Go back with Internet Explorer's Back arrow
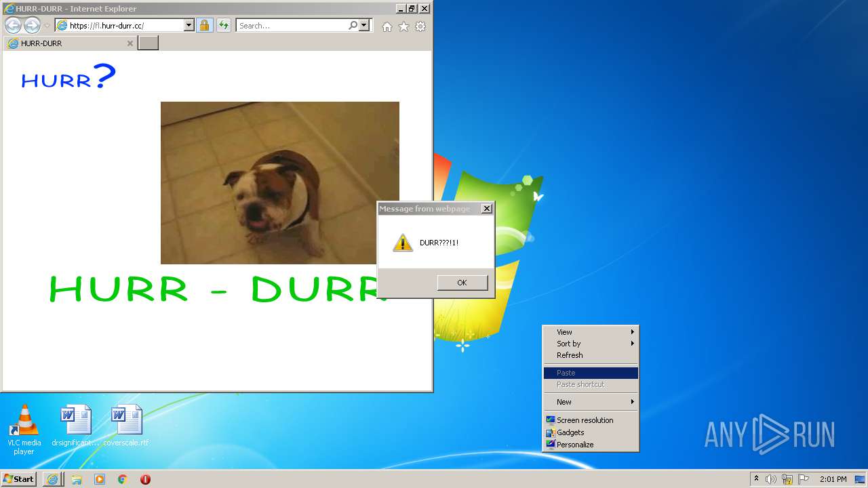 13,26
